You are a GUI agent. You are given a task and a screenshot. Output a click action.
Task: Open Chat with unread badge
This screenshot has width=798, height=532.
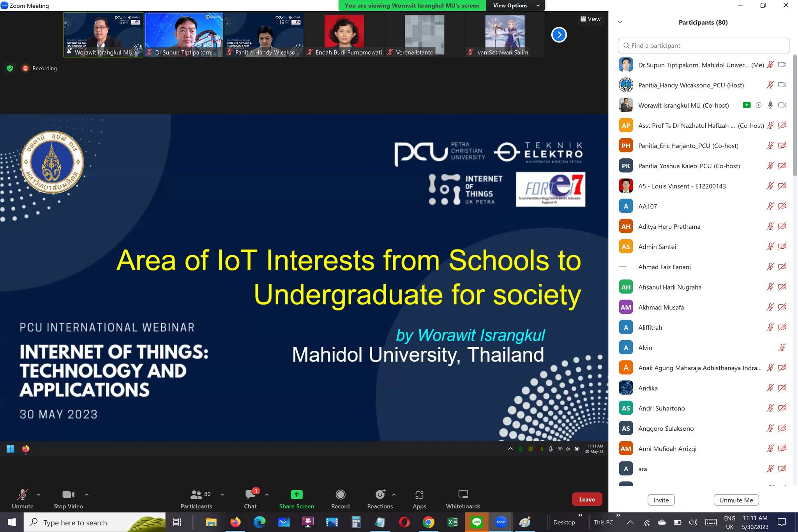pyautogui.click(x=250, y=495)
